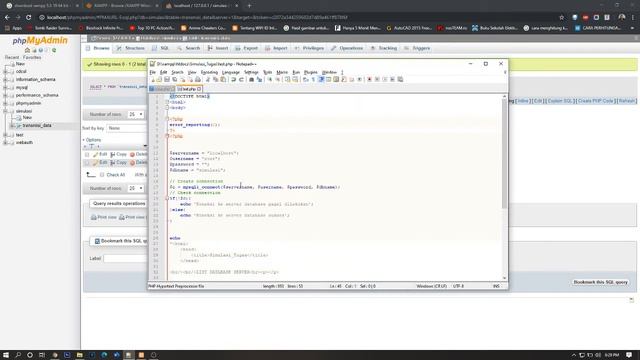Click the phpMyAdmin logo
This screenshot has width=640, height=360.
tap(40, 40)
